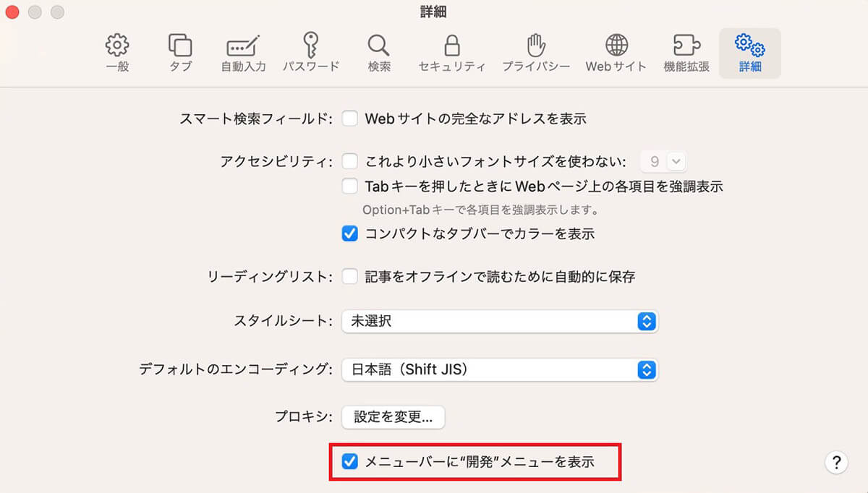Click the アクセシビリティ label
Image resolution: width=868 pixels, height=493 pixels.
click(276, 161)
